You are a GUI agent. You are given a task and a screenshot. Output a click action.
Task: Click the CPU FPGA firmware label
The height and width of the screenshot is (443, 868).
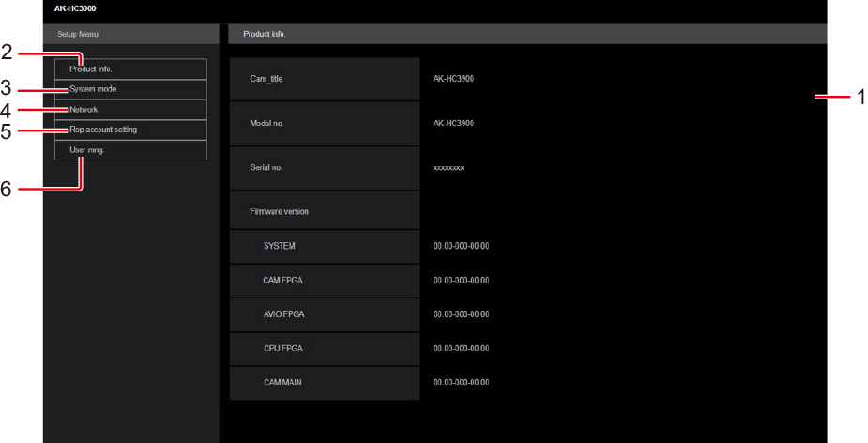tap(283, 348)
